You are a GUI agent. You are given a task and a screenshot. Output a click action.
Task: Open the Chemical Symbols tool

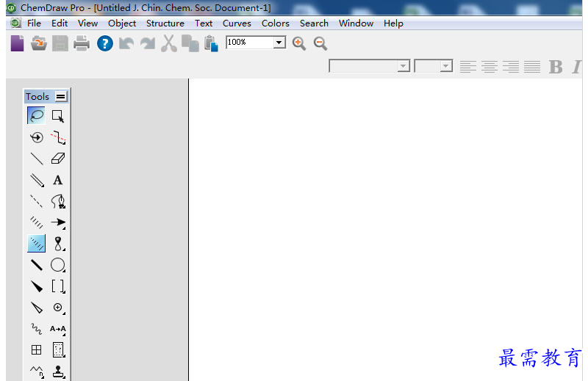58,308
